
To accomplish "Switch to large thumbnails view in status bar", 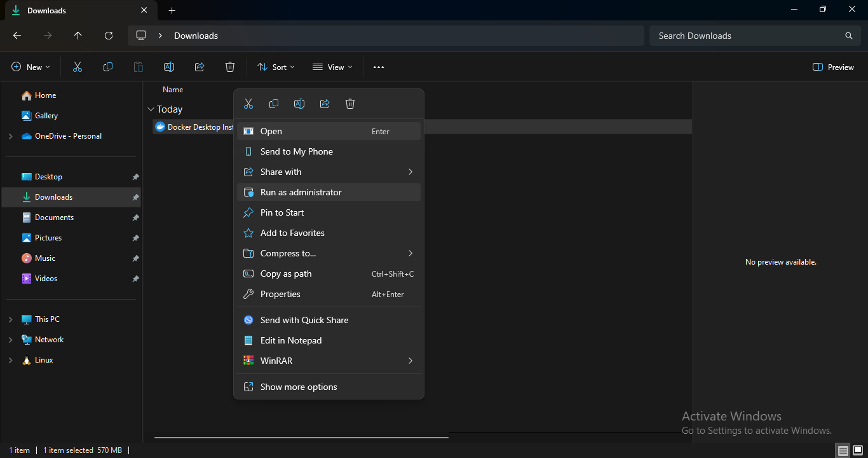I will click(x=857, y=450).
